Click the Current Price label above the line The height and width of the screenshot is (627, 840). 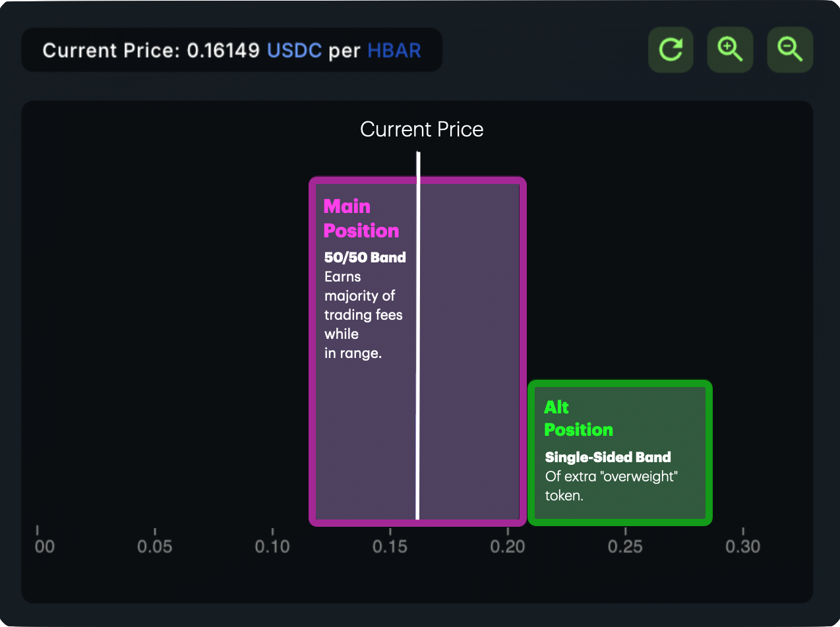421,129
